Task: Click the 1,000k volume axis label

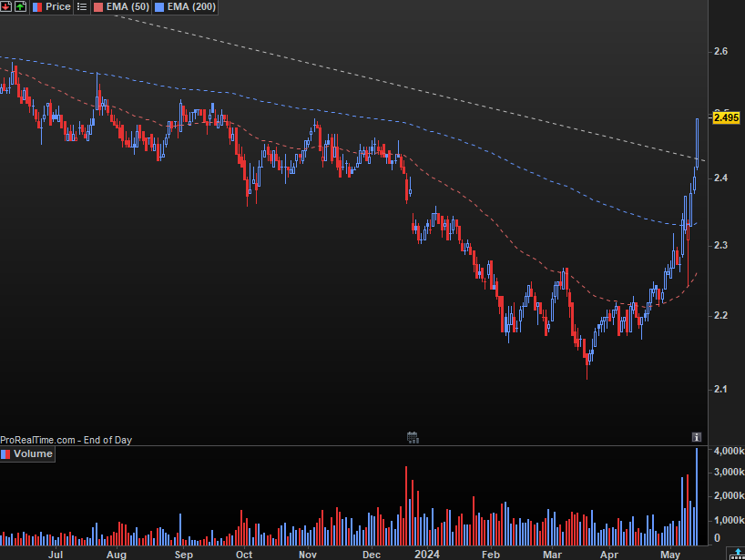Action: point(730,520)
